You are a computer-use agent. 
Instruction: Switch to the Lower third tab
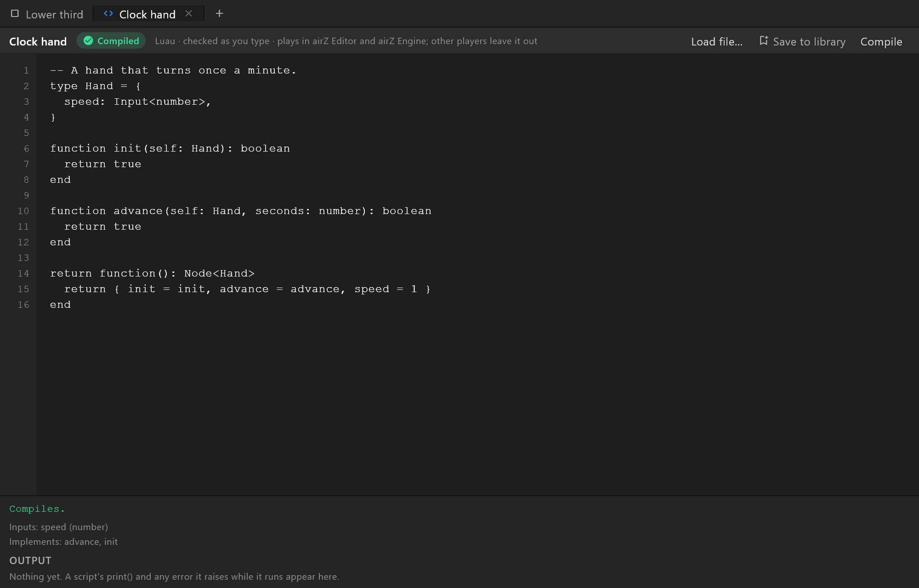tap(47, 14)
